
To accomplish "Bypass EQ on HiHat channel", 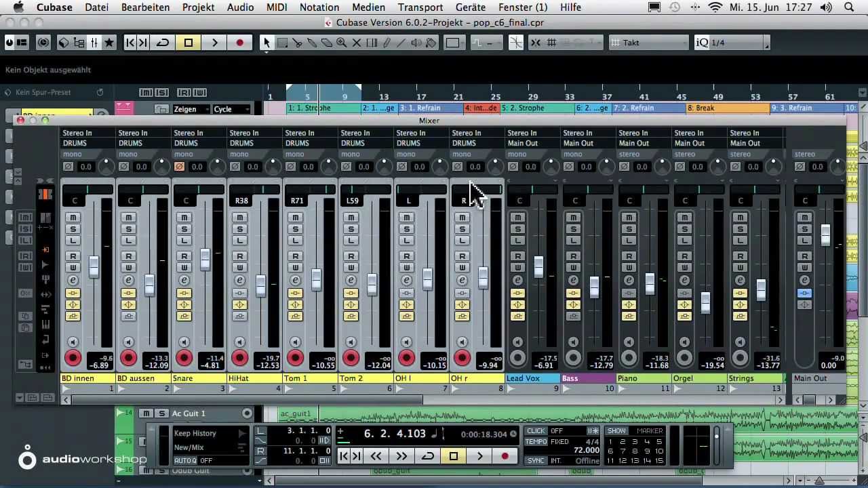I will pyautogui.click(x=239, y=305).
